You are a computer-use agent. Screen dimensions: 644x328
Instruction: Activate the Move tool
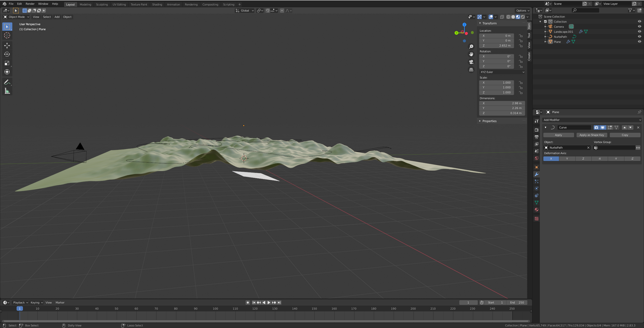pyautogui.click(x=7, y=45)
